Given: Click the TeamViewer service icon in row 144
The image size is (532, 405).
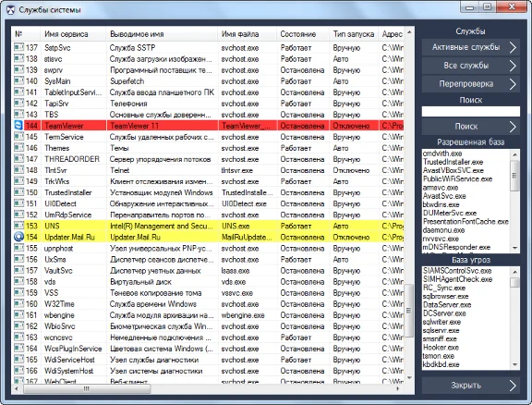Looking at the screenshot, I should click(x=18, y=126).
